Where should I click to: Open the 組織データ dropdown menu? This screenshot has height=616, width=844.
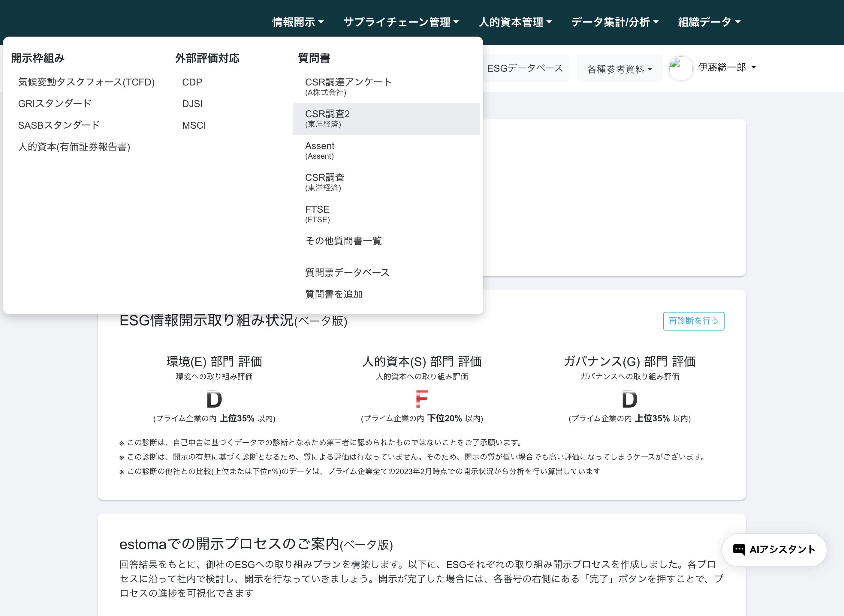tap(709, 22)
